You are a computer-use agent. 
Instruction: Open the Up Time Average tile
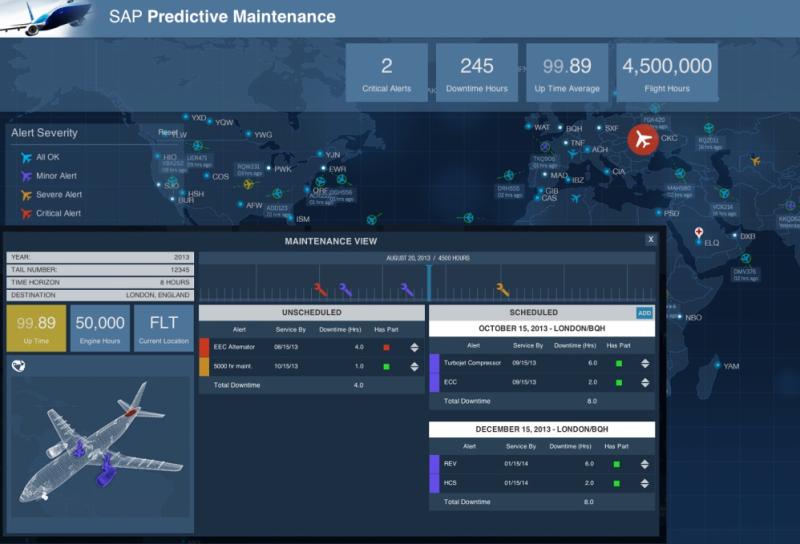click(567, 72)
